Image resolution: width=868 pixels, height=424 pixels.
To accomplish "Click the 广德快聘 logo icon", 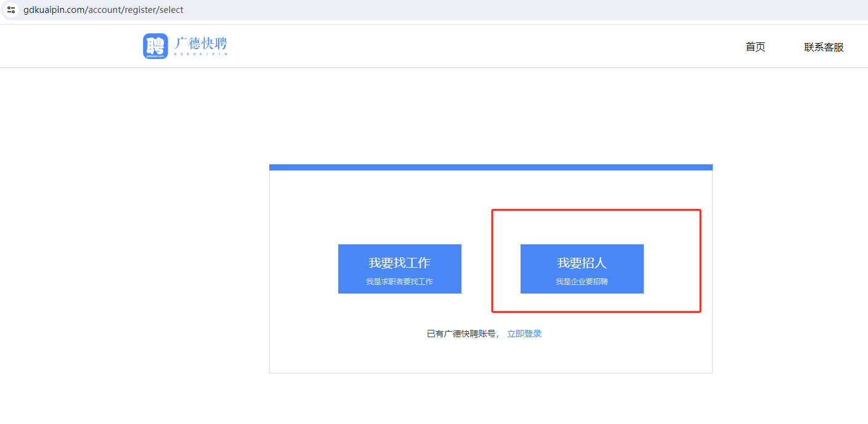I will click(155, 46).
